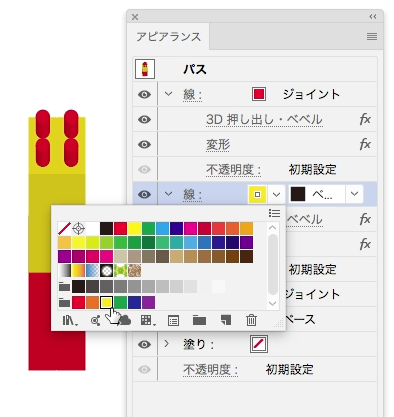Click the cloud Add to Library icon

click(x=124, y=321)
